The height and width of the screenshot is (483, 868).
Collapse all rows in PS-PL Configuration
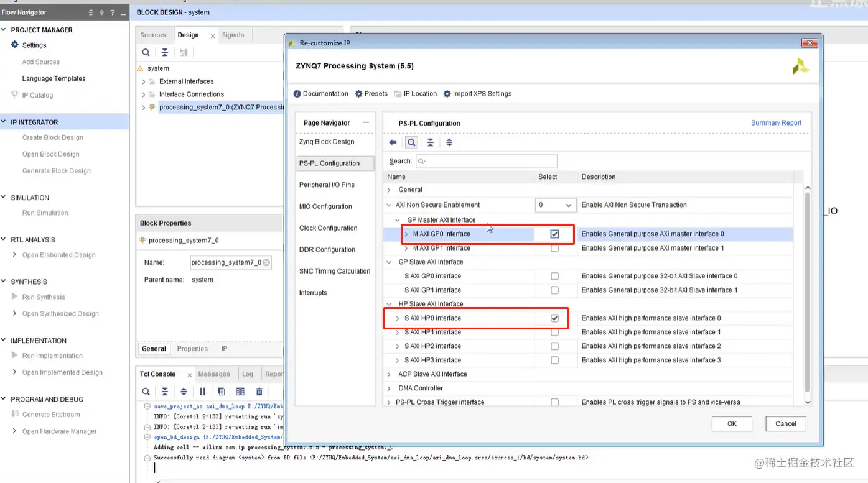(x=430, y=142)
